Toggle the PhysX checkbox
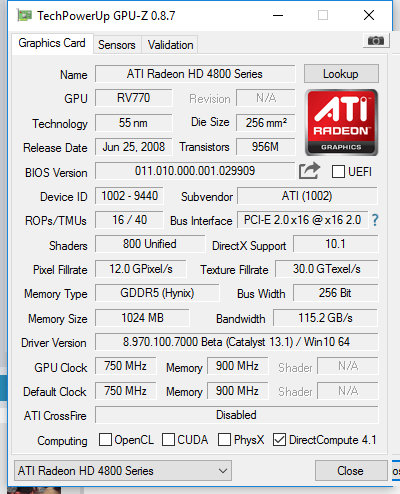Viewport: 400px width, 494px height. click(x=224, y=439)
